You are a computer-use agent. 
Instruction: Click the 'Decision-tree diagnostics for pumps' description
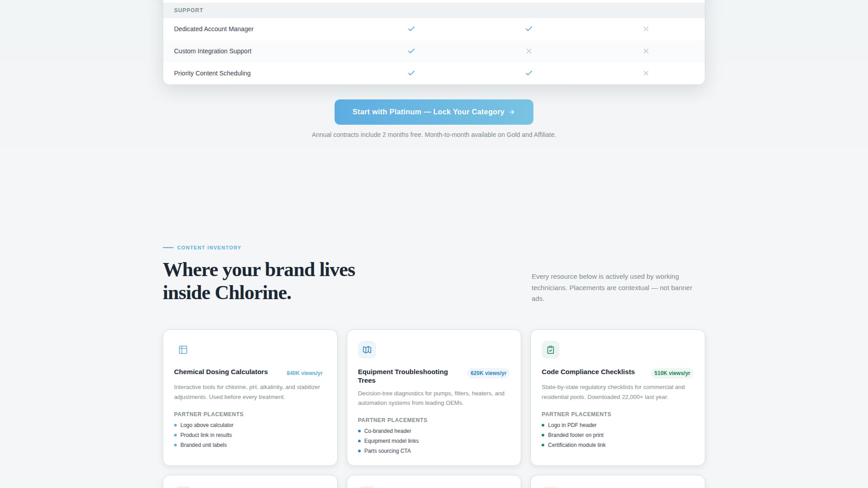tap(431, 398)
